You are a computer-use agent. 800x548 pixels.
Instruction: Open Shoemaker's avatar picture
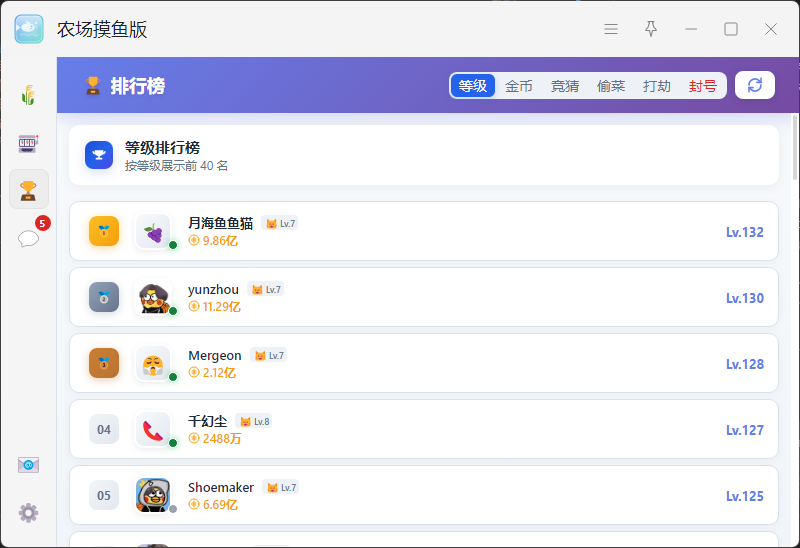click(153, 495)
